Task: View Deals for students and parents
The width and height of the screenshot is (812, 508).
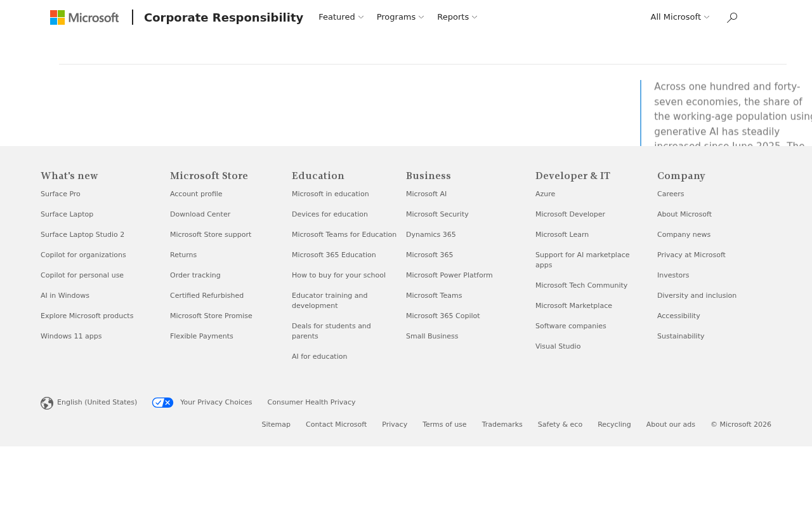Action: (331, 331)
